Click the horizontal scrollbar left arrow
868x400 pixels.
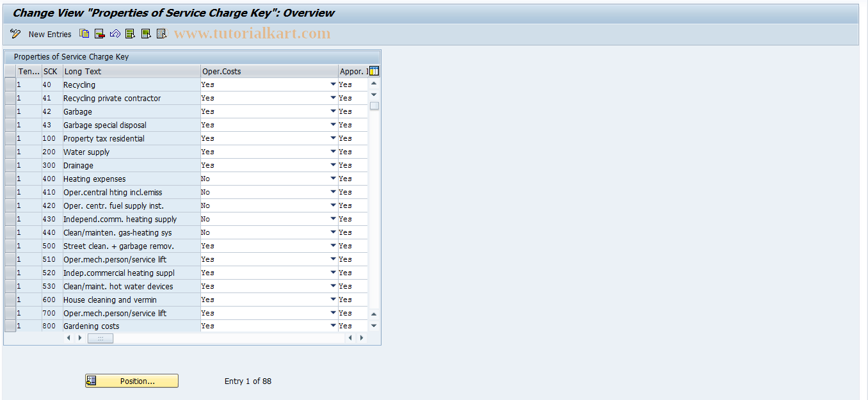coord(68,337)
